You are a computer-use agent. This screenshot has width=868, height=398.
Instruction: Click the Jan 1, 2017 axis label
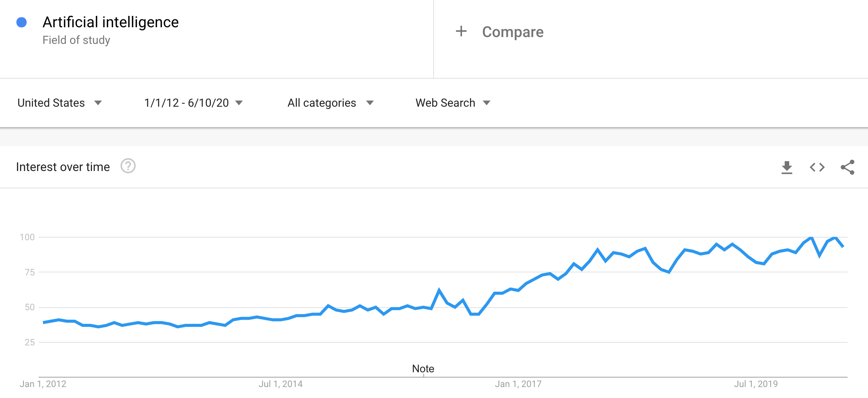[519, 384]
